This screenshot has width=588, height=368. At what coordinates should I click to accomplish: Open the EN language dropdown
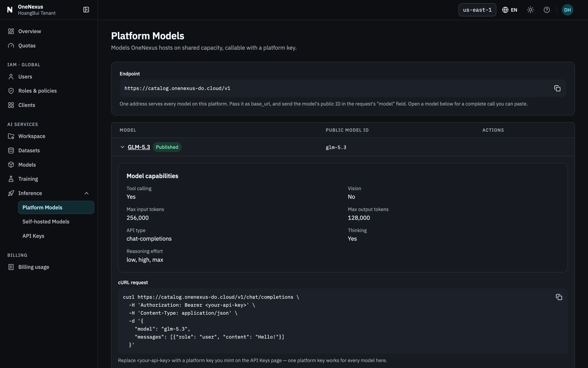tap(510, 10)
